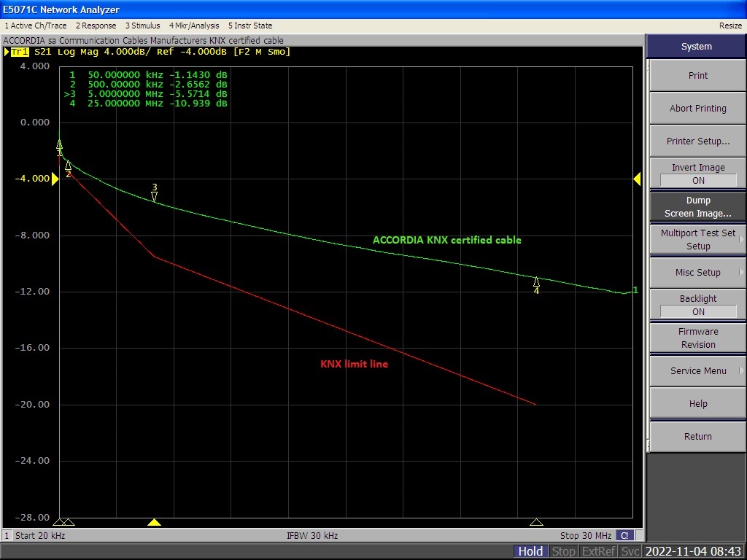Select marker 1 triangle on the trace
Image resolution: width=747 pixels, height=560 pixels.
60,145
